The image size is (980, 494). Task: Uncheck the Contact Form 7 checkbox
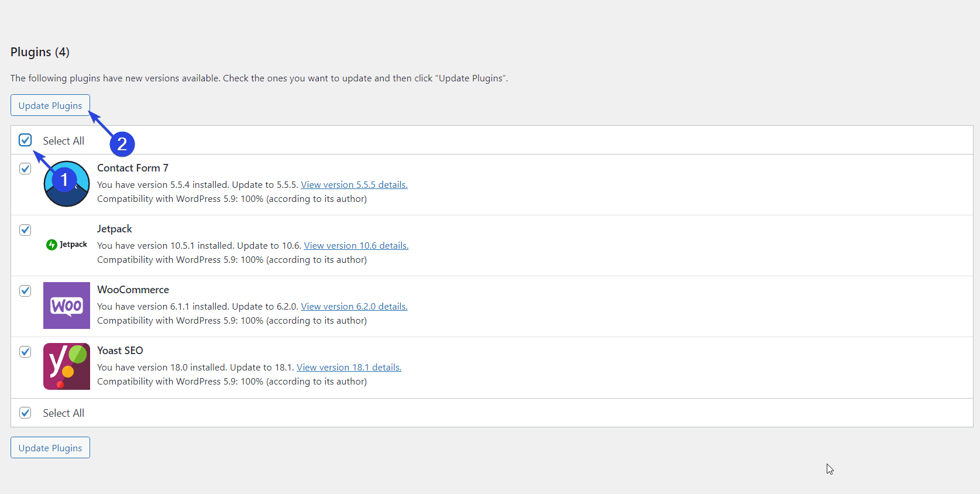click(25, 169)
